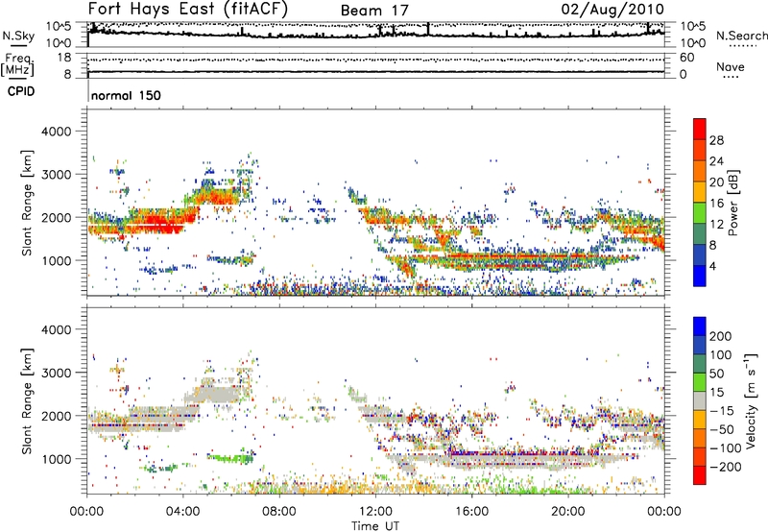Click the "08:00" time tick label

click(279, 512)
